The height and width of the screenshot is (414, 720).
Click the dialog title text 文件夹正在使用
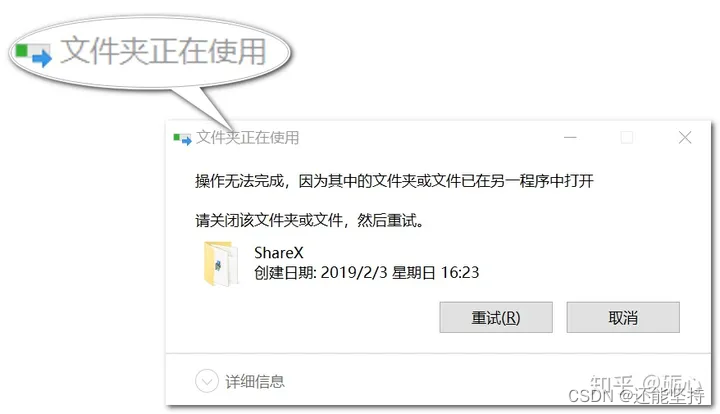(248, 138)
